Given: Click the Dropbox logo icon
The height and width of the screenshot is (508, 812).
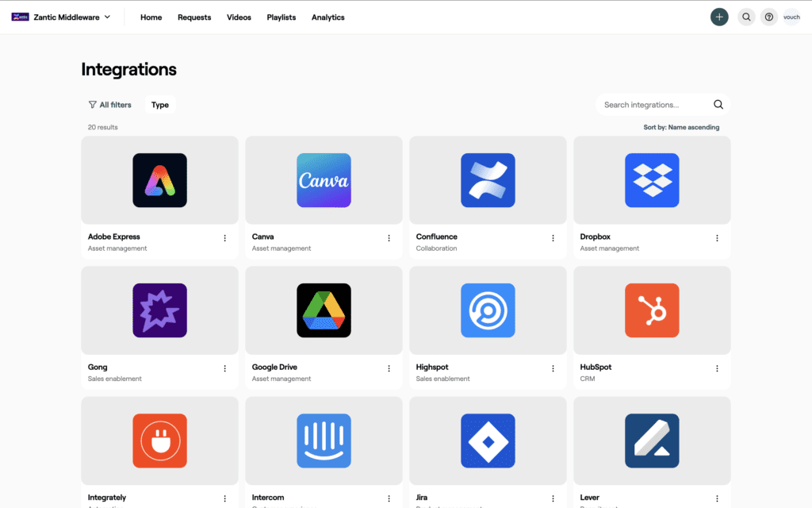Looking at the screenshot, I should point(652,180).
